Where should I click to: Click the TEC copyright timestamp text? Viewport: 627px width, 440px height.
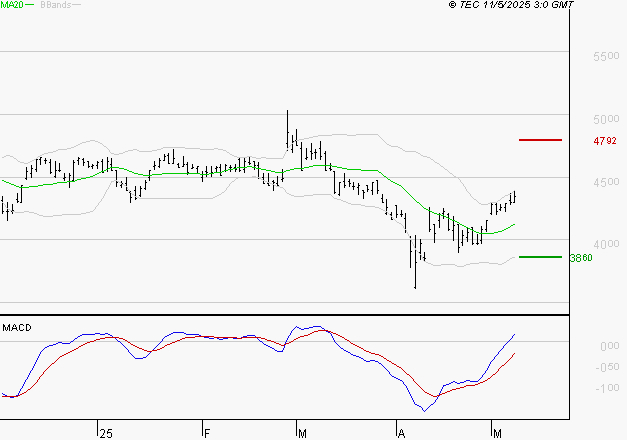click(512, 5)
